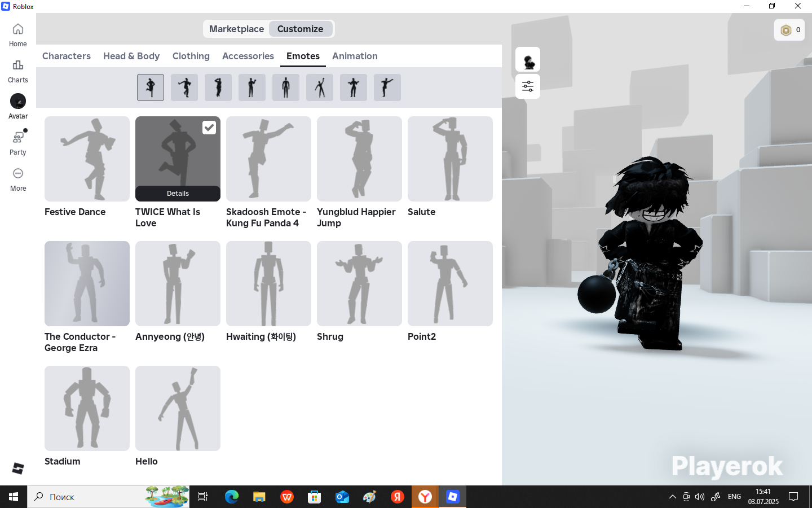Open Party in the sidebar
This screenshot has height=508, width=812.
coord(18,143)
